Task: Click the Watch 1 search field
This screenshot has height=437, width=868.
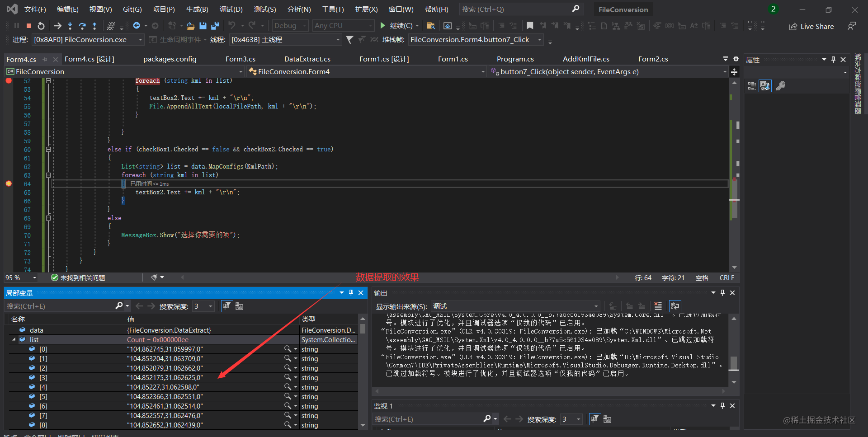Action: [x=428, y=419]
